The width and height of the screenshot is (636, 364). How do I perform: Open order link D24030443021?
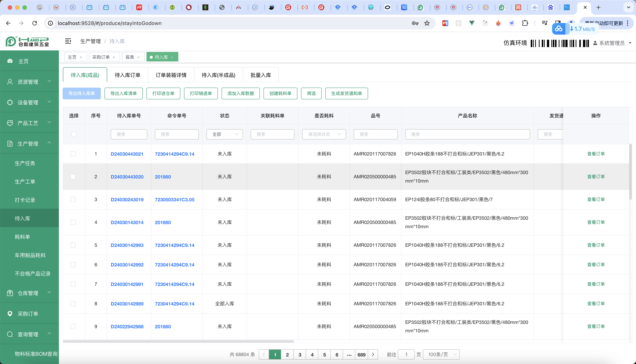(127, 154)
